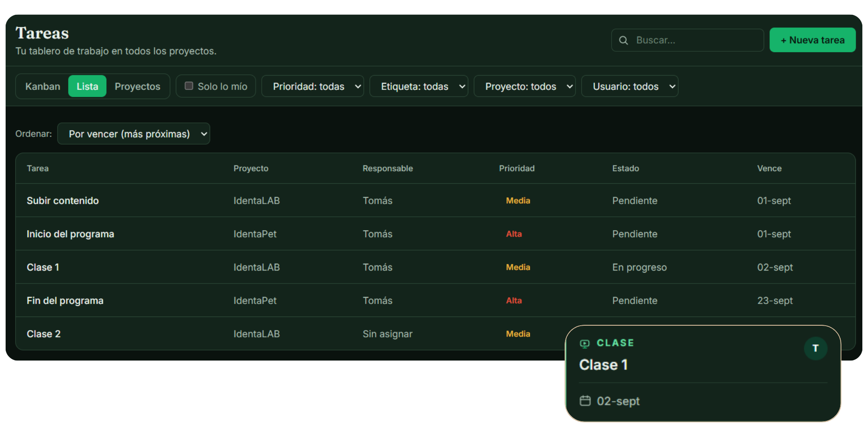Switch to the Proyectos tab

[x=137, y=86]
